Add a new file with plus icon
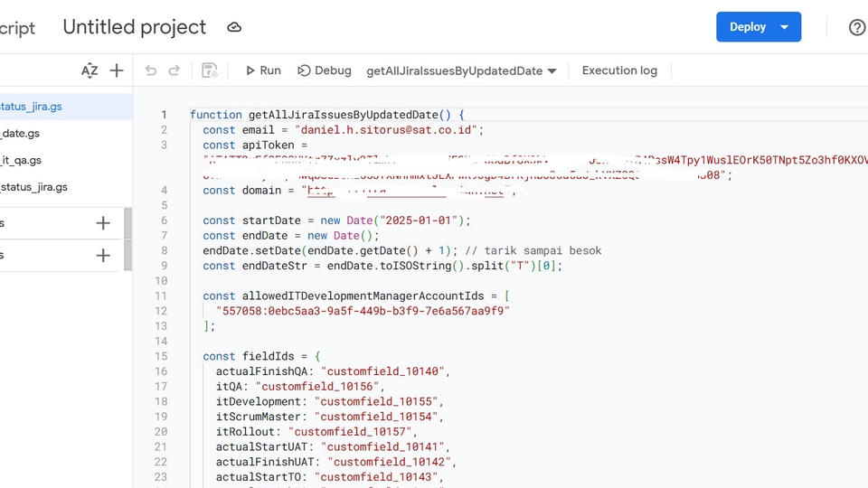 [x=117, y=70]
